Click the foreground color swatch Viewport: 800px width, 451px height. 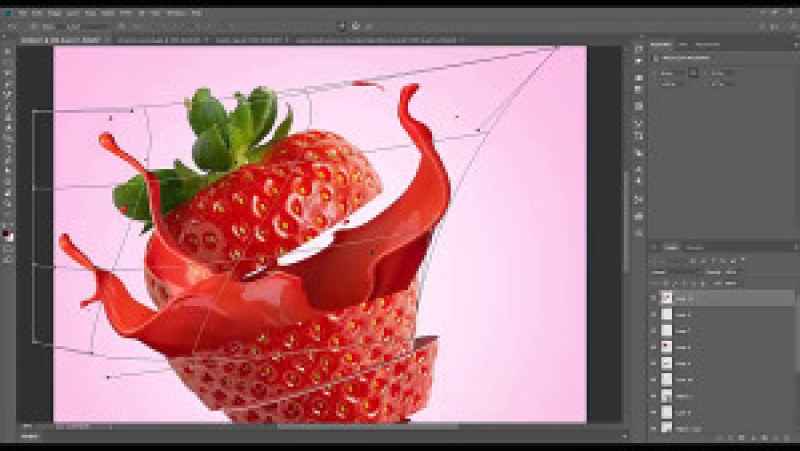tap(6, 233)
